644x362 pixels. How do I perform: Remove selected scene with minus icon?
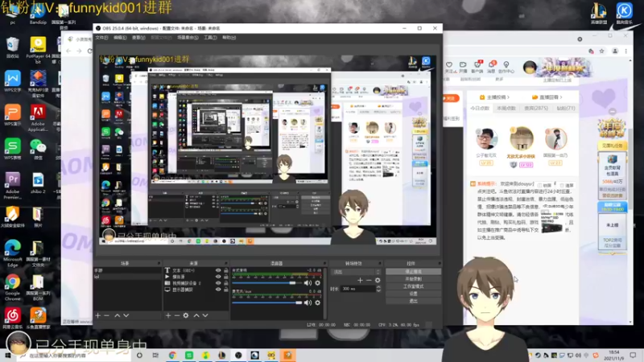click(106, 315)
